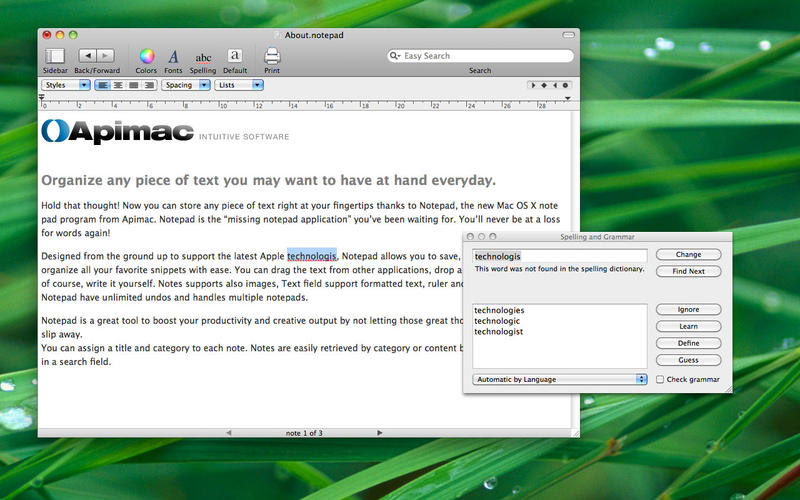This screenshot has height=500, width=800.
Task: Open the Styles dropdown
Action: pyautogui.click(x=66, y=85)
